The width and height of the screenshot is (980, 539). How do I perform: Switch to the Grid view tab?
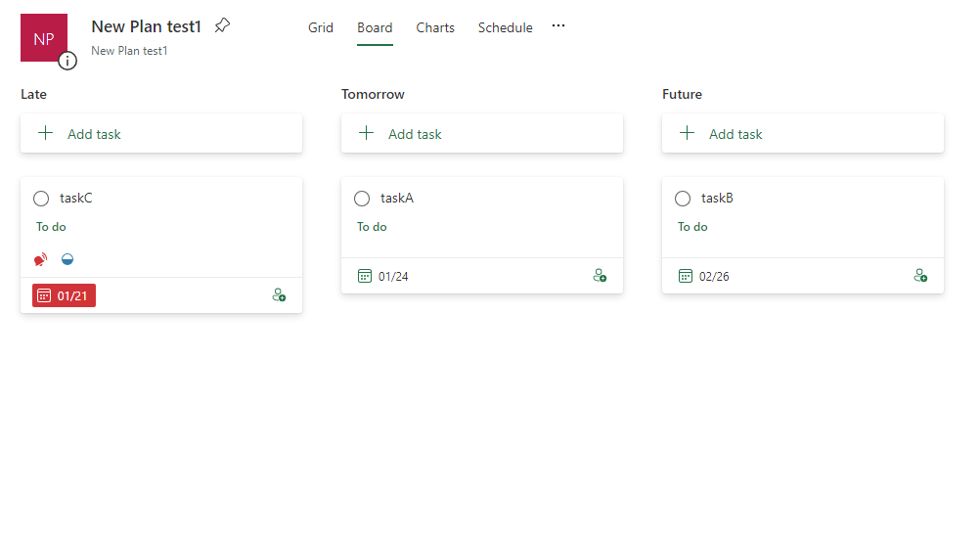(321, 27)
